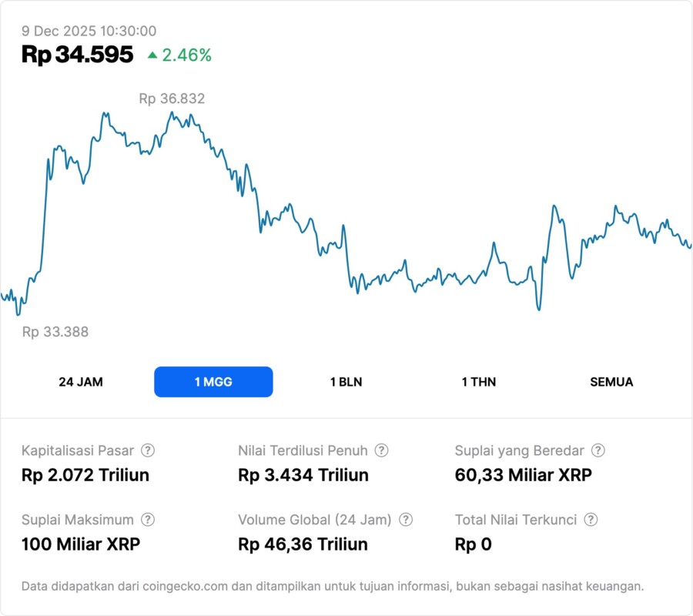
Task: Click the Rp 2.072 Triliun market cap value
Action: [85, 475]
